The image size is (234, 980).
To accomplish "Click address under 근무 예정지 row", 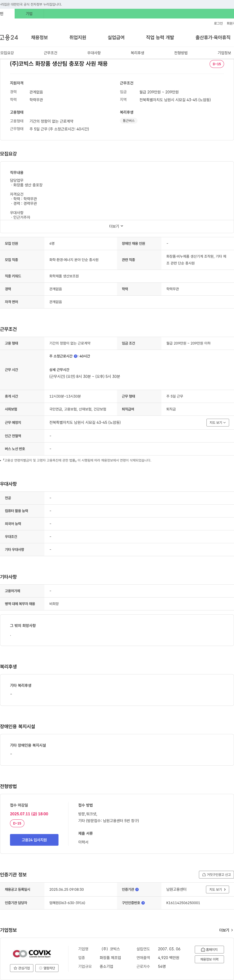I will click(x=85, y=422).
